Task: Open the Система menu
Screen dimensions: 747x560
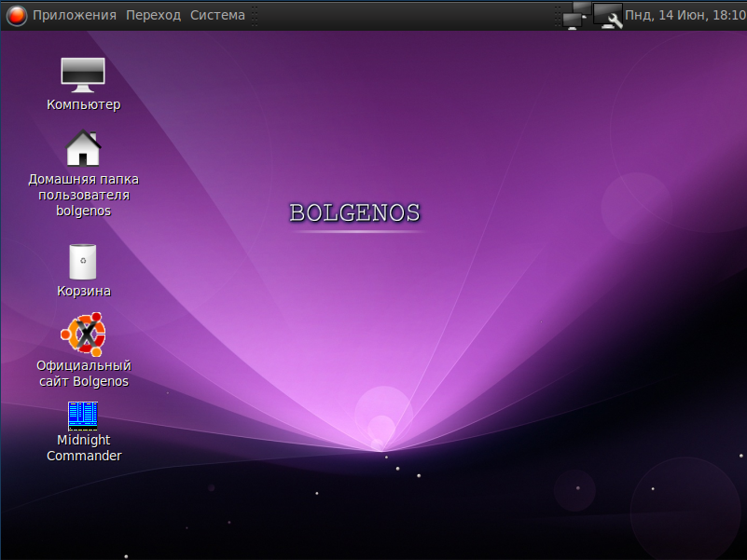Action: coord(217,15)
